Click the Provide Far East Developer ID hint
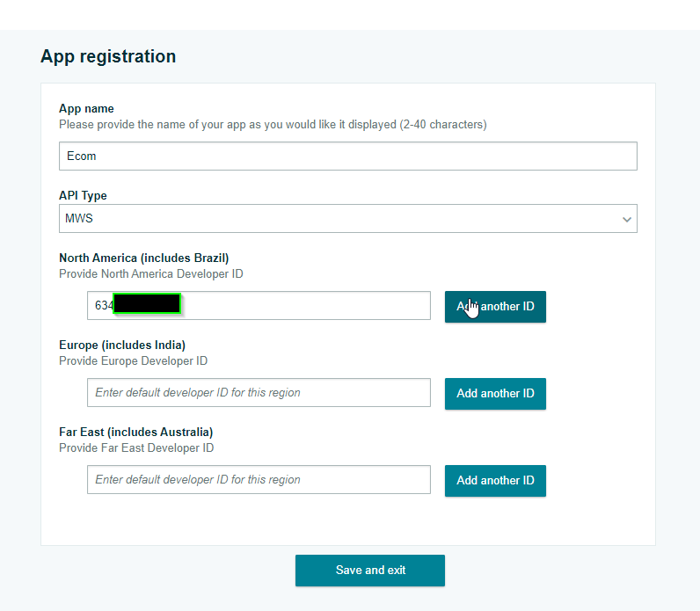Image resolution: width=700 pixels, height=611 pixels. pyautogui.click(x=136, y=447)
